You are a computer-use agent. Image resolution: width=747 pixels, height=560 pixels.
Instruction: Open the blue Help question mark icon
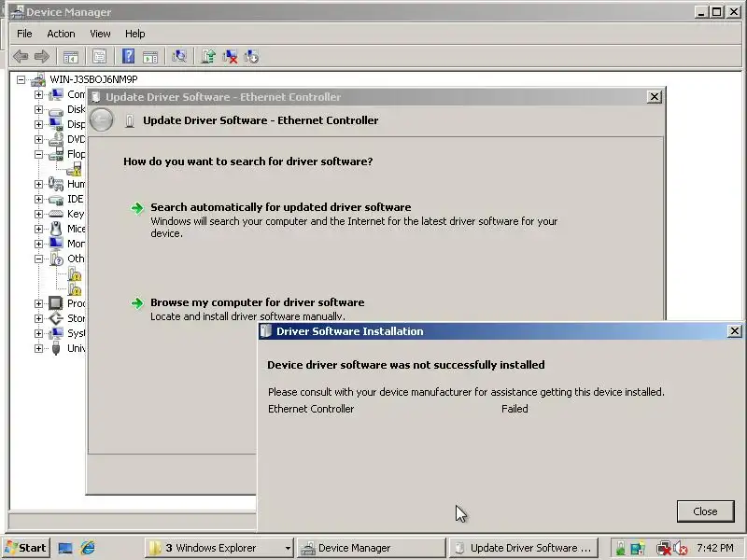tap(128, 56)
